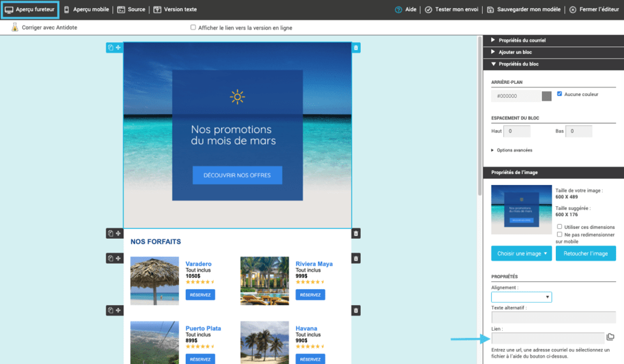Open the Alignement dropdown
This screenshot has height=364, width=624.
(x=522, y=297)
